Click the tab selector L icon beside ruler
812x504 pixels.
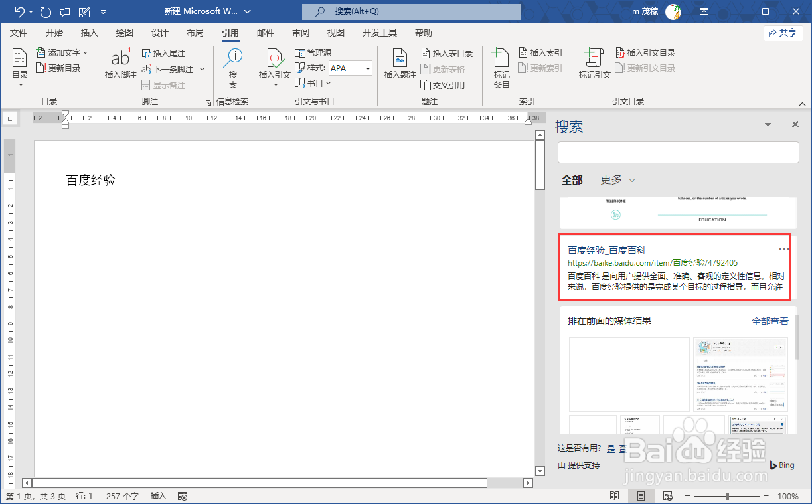[x=9, y=119]
